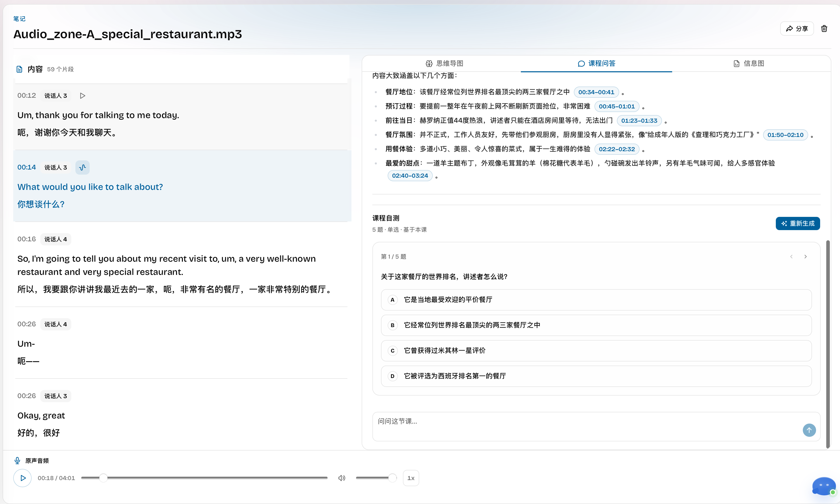
Task: Click the "Okay, great" transcript line
Action: (x=41, y=416)
